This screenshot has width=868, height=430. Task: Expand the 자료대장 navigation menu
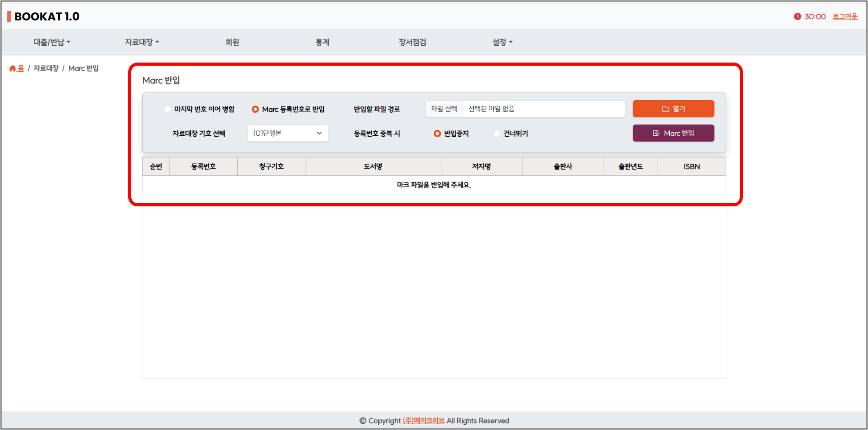[142, 42]
